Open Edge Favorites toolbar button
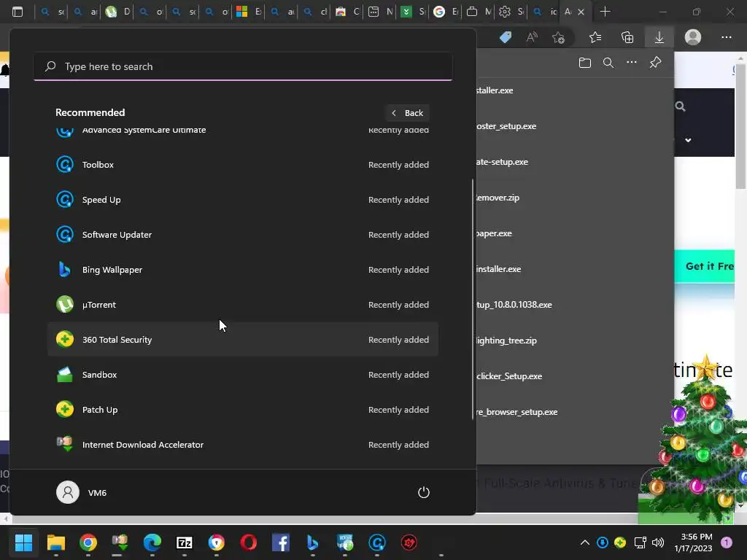This screenshot has width=747, height=560. [x=595, y=37]
